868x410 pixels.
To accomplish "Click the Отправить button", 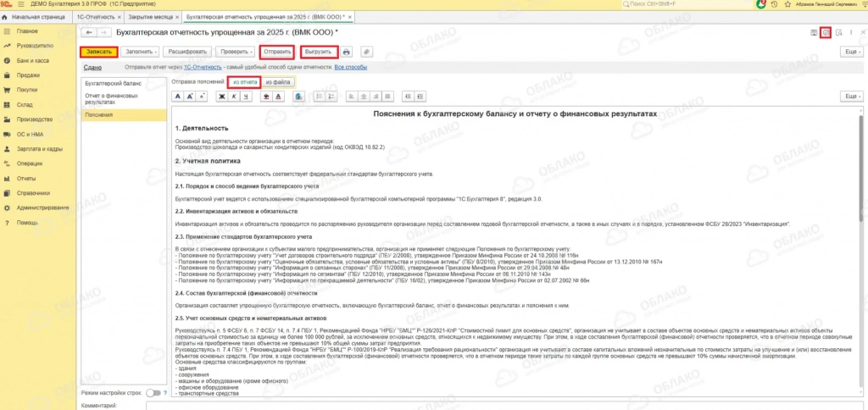I will (x=277, y=52).
